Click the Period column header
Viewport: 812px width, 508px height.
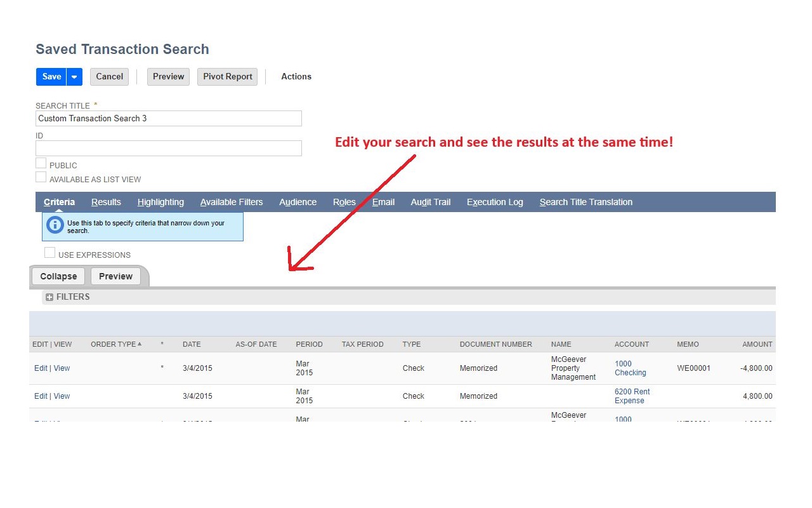click(309, 344)
